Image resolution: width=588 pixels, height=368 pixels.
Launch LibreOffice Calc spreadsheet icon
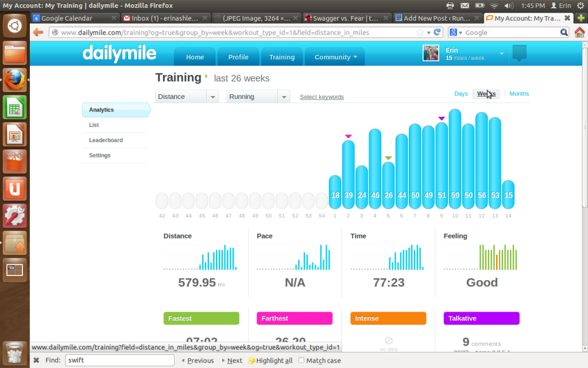pos(14,108)
